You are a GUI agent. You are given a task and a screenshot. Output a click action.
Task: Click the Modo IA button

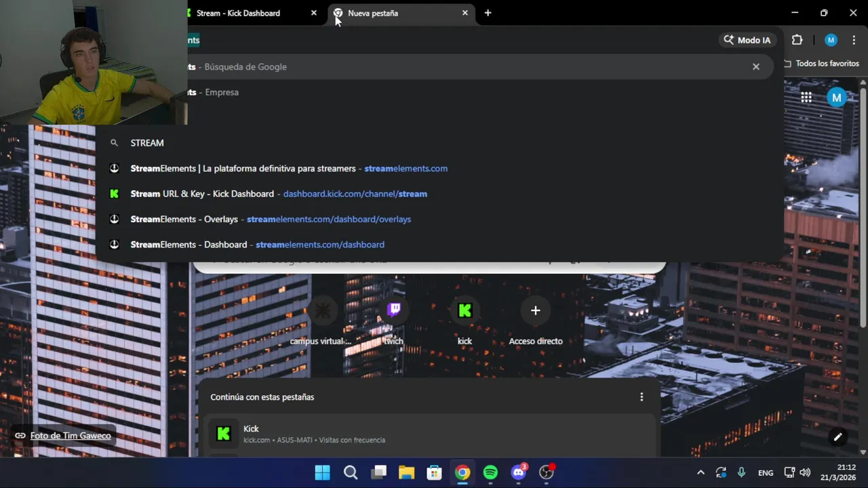click(x=747, y=40)
